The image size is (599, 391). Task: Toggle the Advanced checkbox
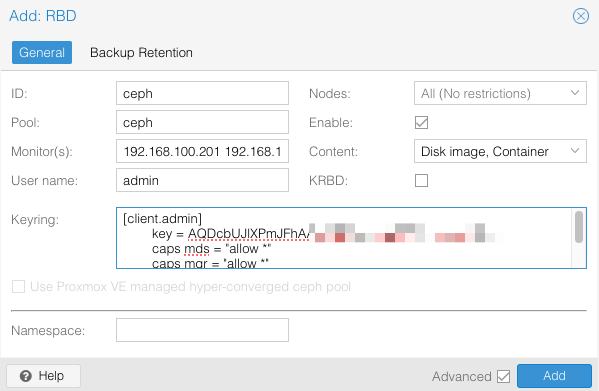click(503, 376)
